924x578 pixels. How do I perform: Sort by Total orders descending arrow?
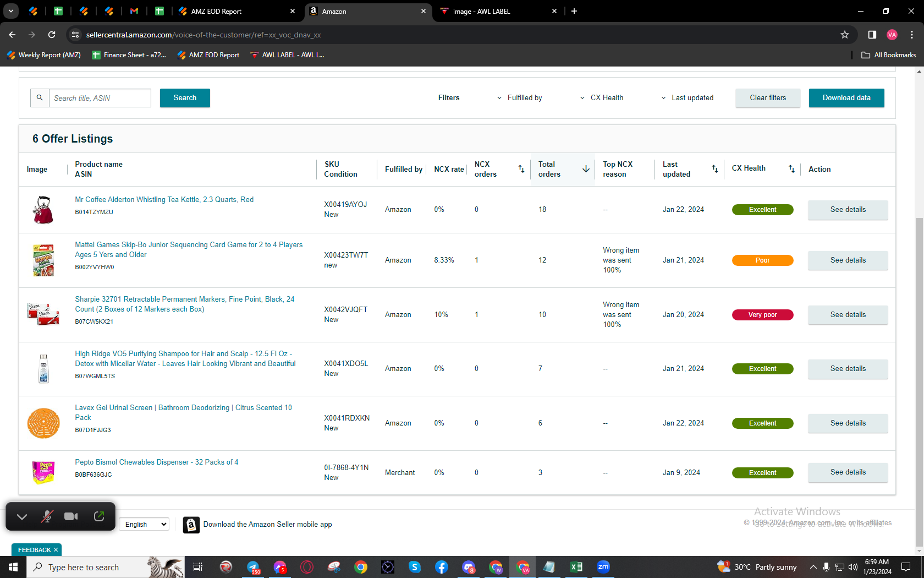586,169
